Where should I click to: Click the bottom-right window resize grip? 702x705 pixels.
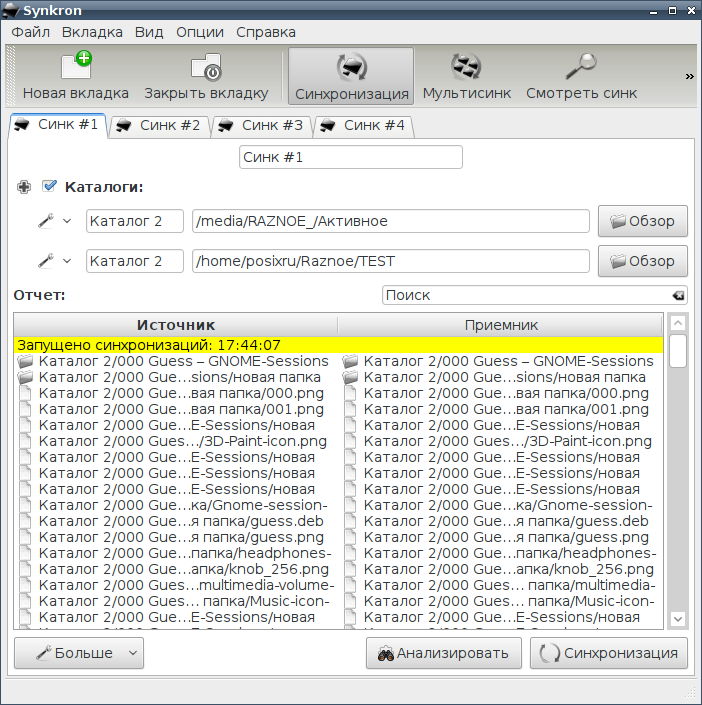690,692
